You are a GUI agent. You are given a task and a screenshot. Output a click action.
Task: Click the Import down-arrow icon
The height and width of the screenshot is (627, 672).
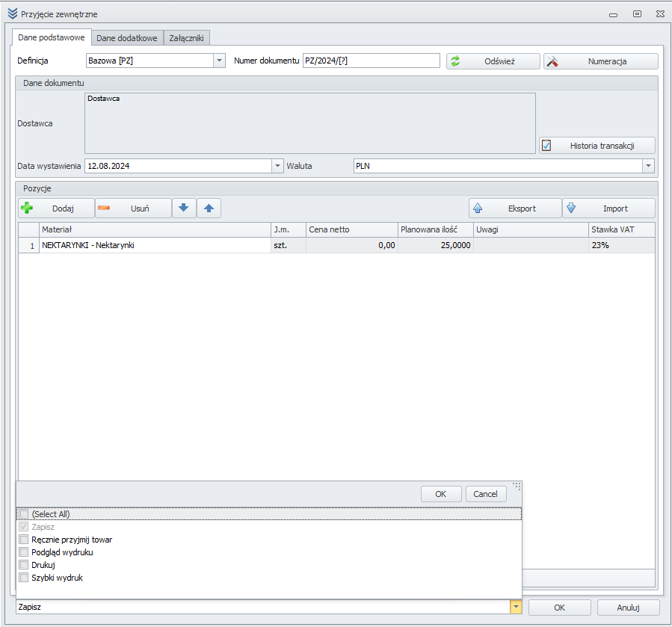pos(571,209)
